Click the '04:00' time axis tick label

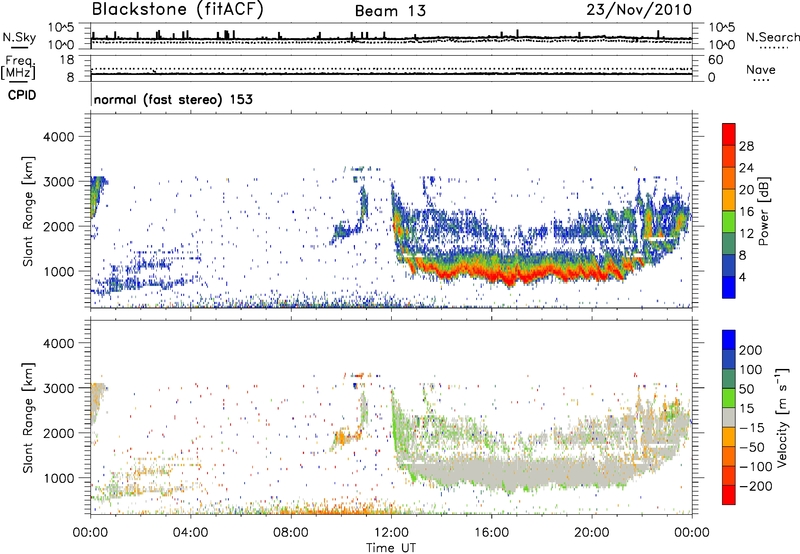[x=191, y=533]
